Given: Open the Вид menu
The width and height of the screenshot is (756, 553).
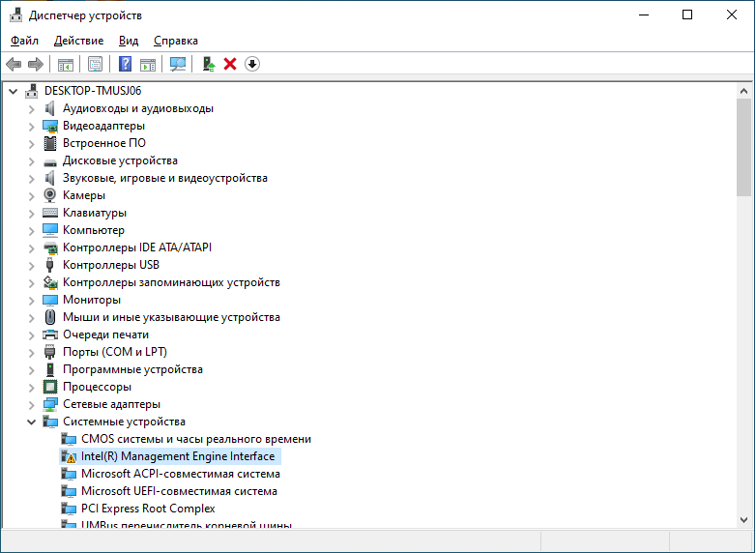Looking at the screenshot, I should point(129,41).
